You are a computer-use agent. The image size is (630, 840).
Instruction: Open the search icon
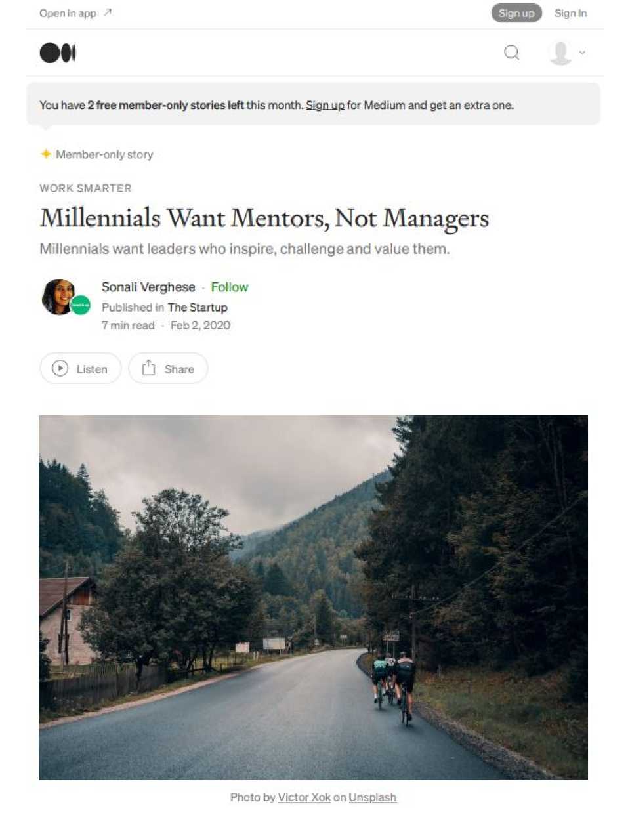point(511,52)
